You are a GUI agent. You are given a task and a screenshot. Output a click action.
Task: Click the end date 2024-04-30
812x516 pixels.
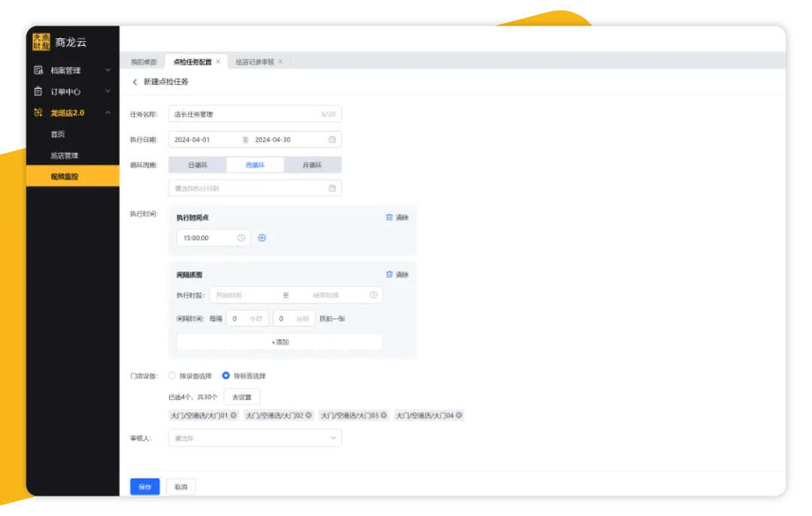[x=273, y=139]
